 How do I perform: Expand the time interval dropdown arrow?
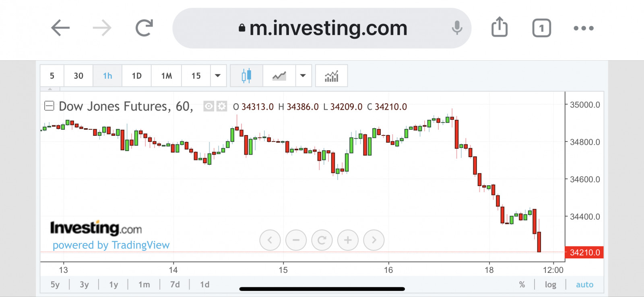coord(218,76)
